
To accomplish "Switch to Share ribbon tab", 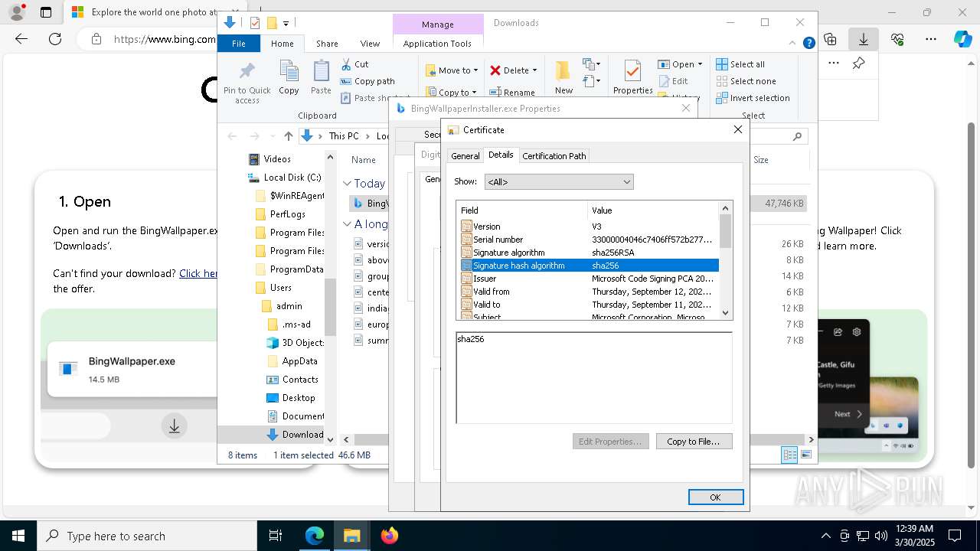I will pyautogui.click(x=327, y=44).
